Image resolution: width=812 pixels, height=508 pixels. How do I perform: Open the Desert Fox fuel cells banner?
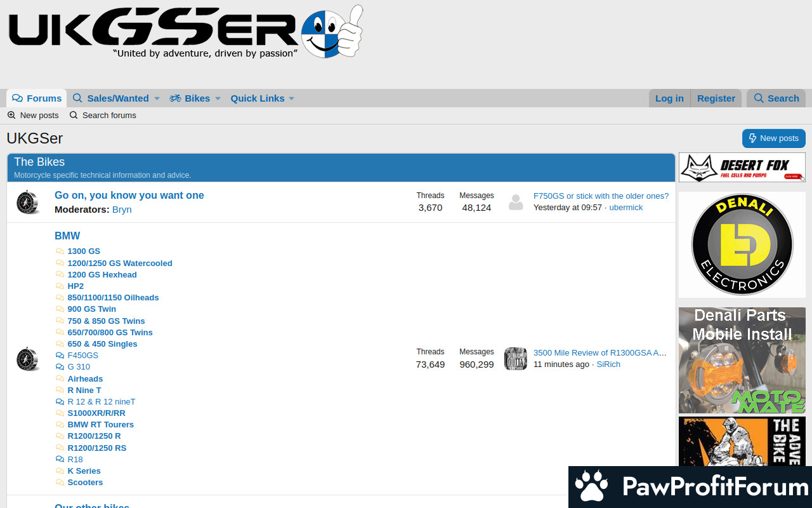[x=742, y=167]
